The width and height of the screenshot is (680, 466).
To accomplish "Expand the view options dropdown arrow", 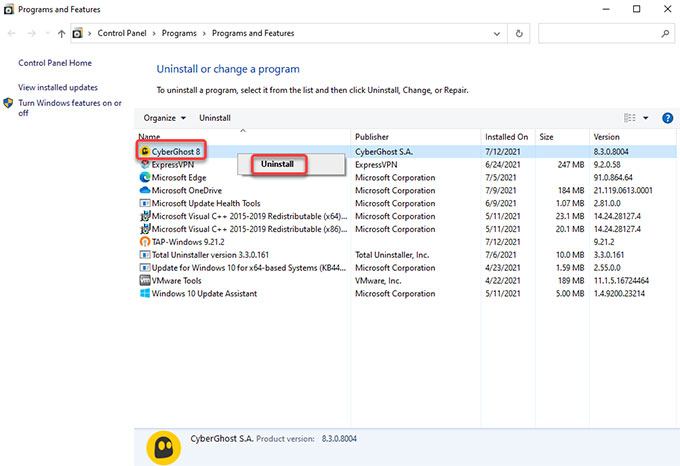I will click(646, 118).
